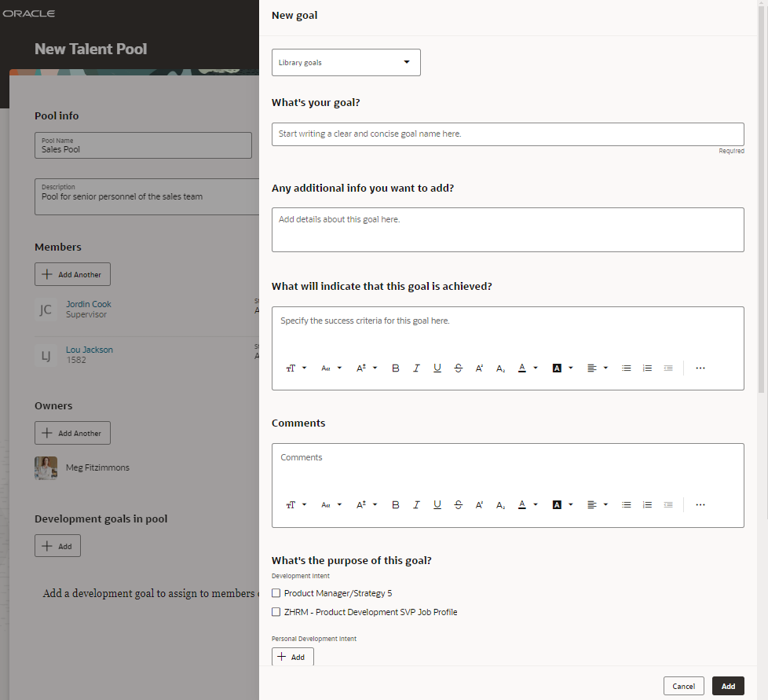768x700 pixels.
Task: Apply Superscript in Comments toolbar
Action: [x=480, y=504]
